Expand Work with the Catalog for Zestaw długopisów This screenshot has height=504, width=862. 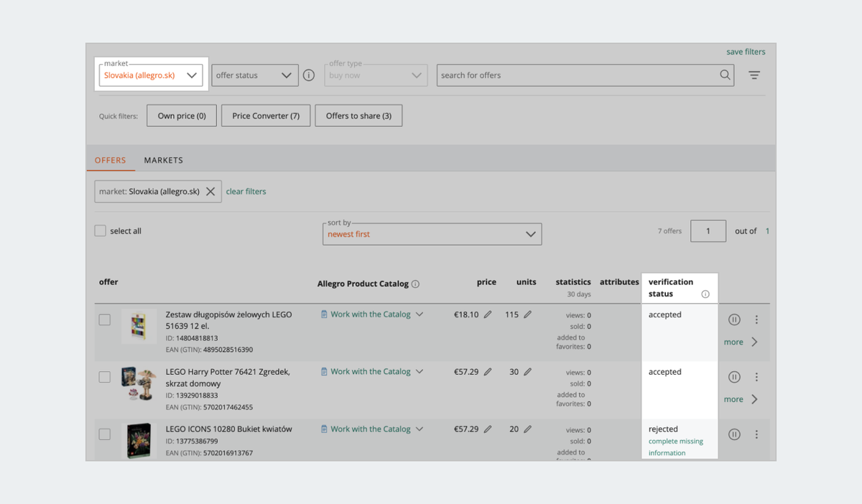click(372, 314)
